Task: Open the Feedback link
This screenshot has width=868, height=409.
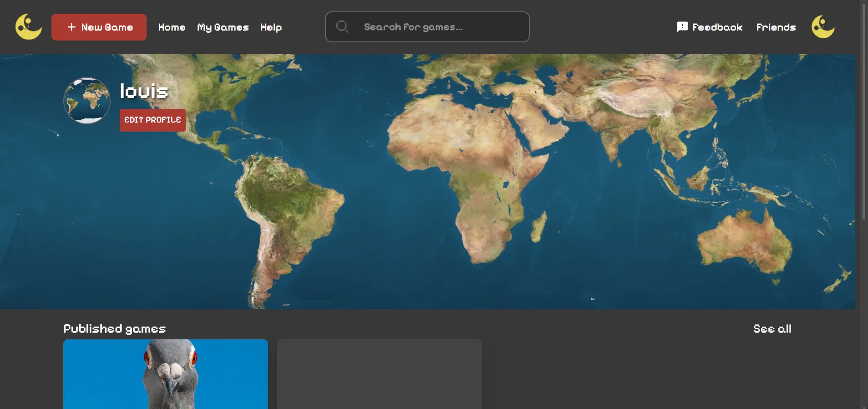Action: coord(717,27)
